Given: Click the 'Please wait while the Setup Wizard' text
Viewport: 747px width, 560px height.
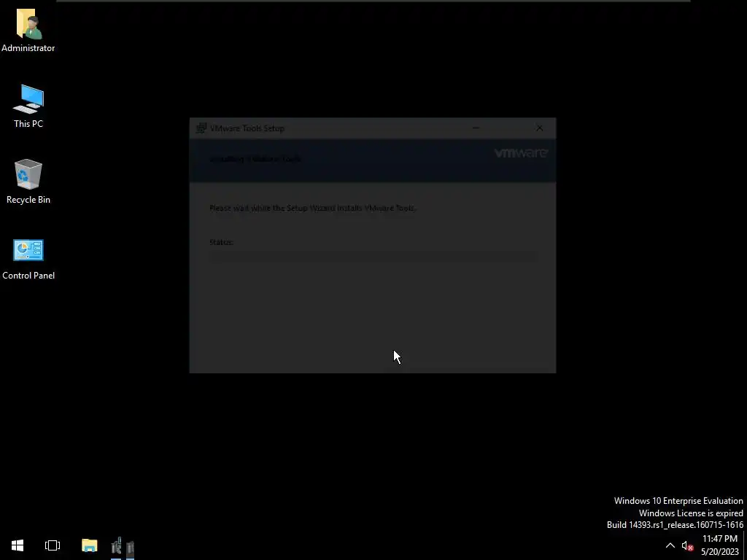Looking at the screenshot, I should pos(312,208).
